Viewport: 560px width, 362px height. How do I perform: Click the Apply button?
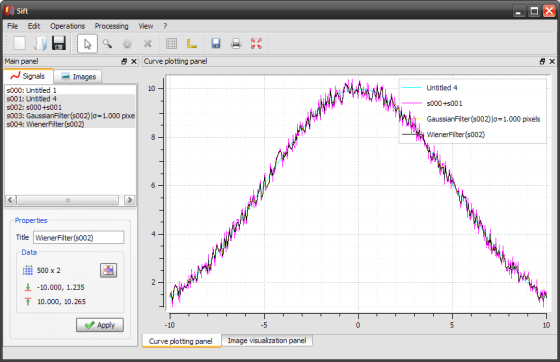[100, 325]
